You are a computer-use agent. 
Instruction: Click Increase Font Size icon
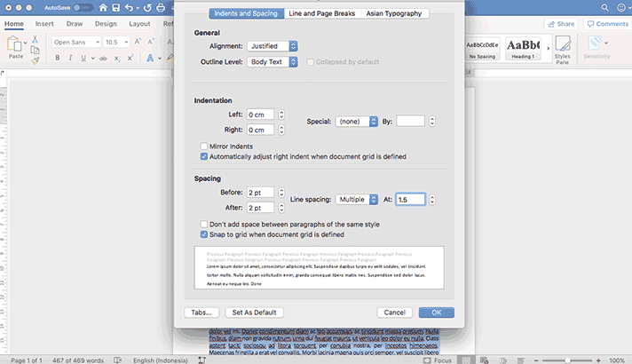coord(138,42)
